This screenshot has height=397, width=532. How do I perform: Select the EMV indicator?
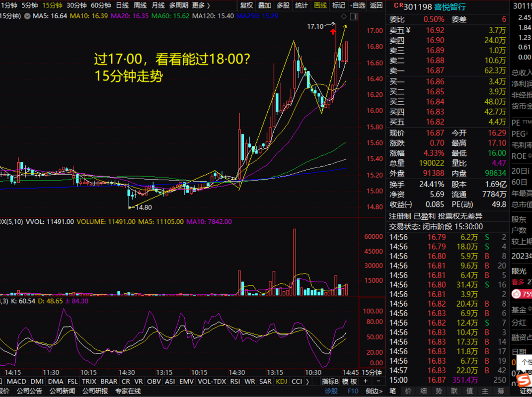[x=186, y=382]
